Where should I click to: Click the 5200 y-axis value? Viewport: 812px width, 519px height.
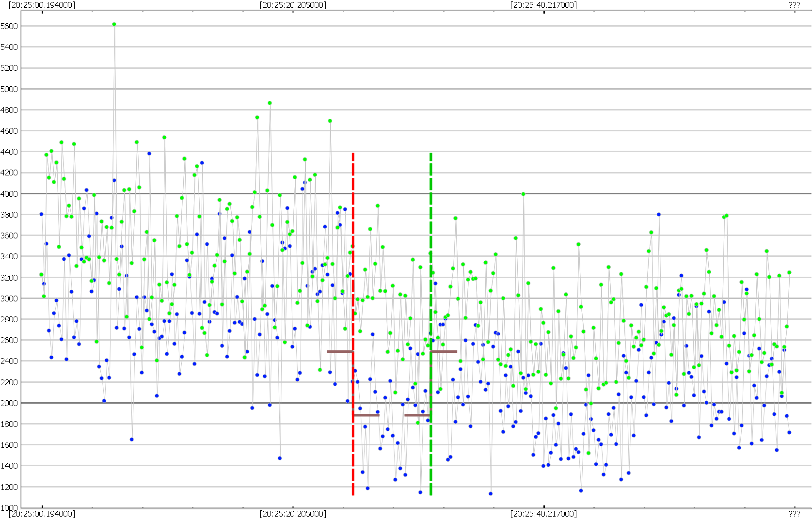pos(9,68)
